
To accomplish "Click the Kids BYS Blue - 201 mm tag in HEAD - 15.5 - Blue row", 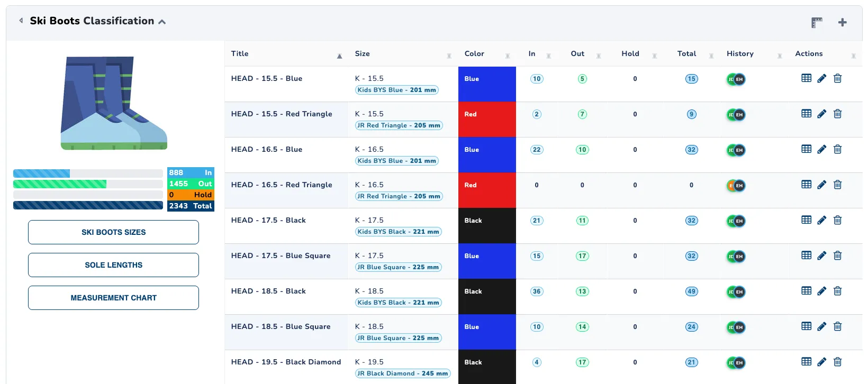I will [x=397, y=90].
